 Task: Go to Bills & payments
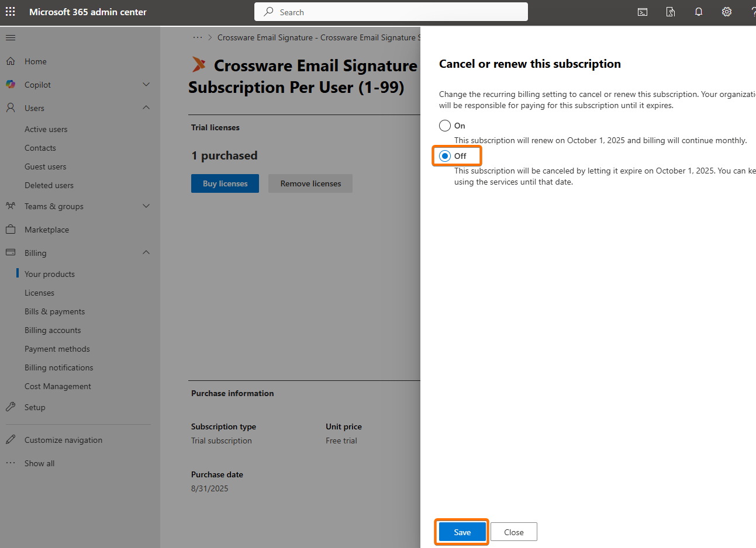[x=54, y=311]
